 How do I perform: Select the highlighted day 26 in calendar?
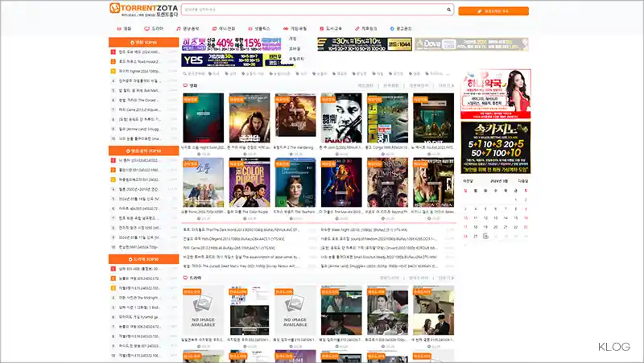[485, 236]
